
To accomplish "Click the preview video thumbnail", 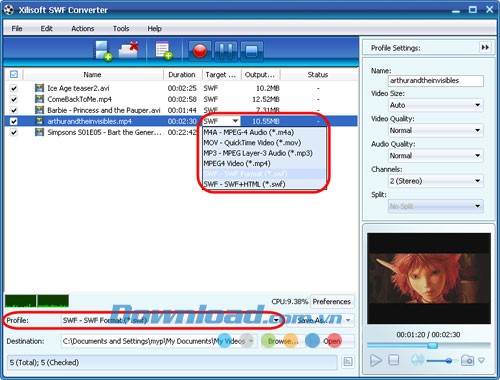I will click(429, 278).
